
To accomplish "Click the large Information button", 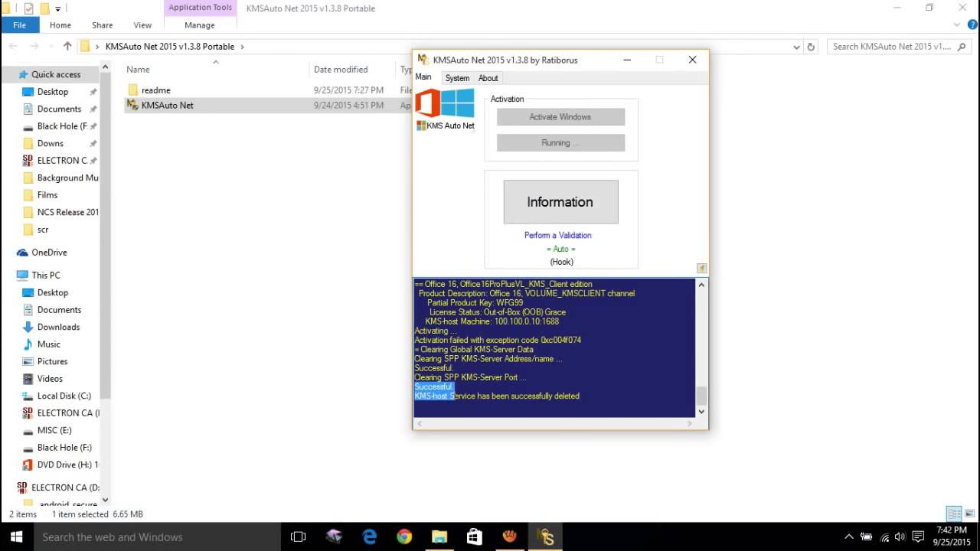I will pos(560,202).
